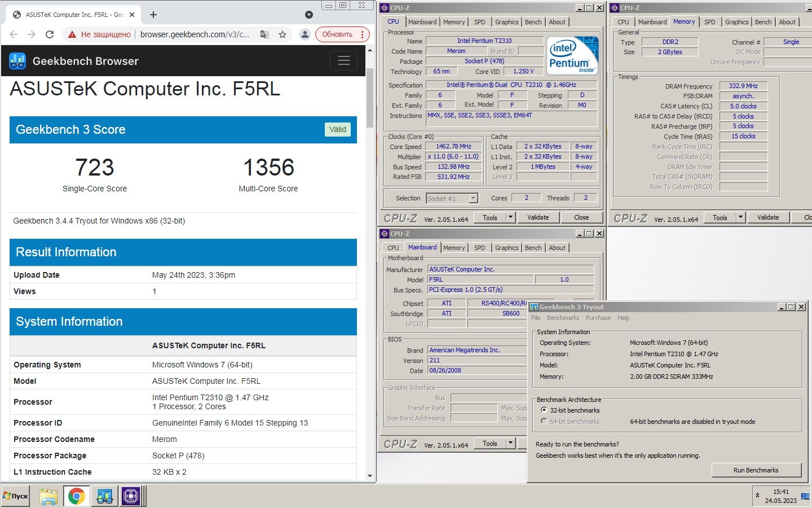Click the browser page vertical scrollbar thumb
Screen dimensions: 812x508
pyautogui.click(x=370, y=98)
